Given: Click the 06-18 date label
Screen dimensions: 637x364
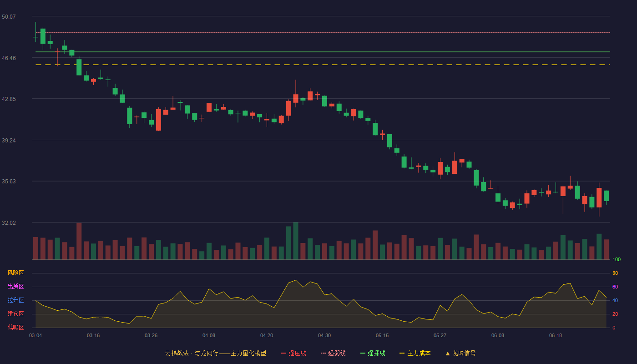Looking at the screenshot, I should pyautogui.click(x=556, y=335).
